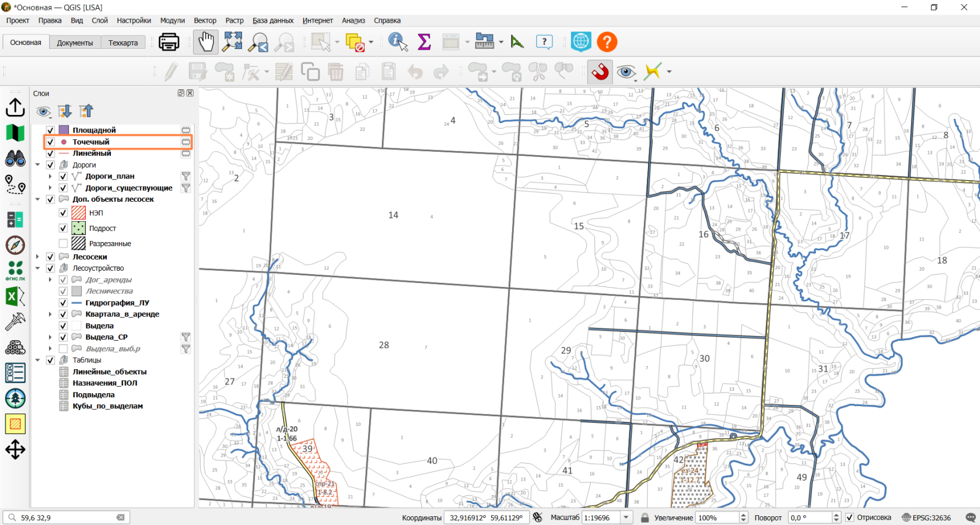Select the Линейные_объекты table layer
The height and width of the screenshot is (525, 980).
coord(110,372)
